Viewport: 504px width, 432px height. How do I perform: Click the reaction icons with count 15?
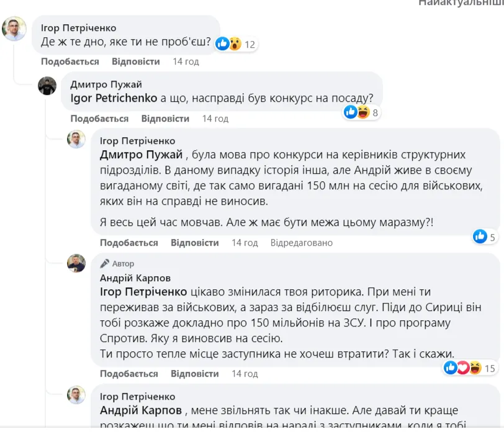(470, 368)
